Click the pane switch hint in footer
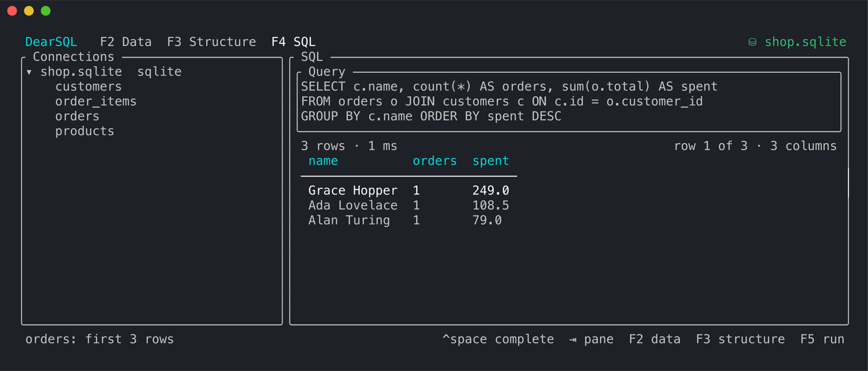 pyautogui.click(x=591, y=339)
